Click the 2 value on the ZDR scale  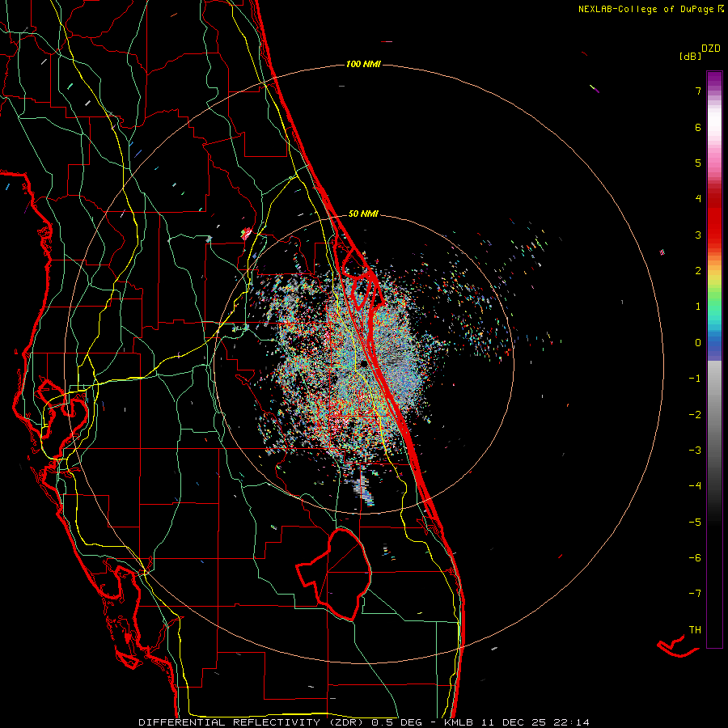pos(698,271)
